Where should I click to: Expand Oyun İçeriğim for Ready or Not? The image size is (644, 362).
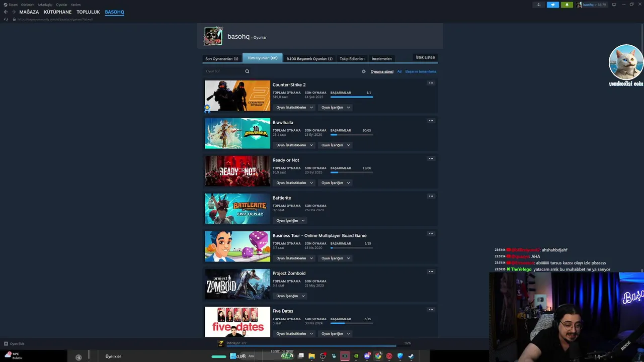pyautogui.click(x=336, y=183)
